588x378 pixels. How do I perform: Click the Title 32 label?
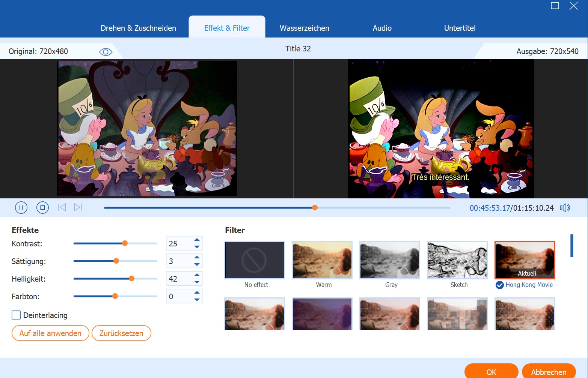pyautogui.click(x=298, y=49)
